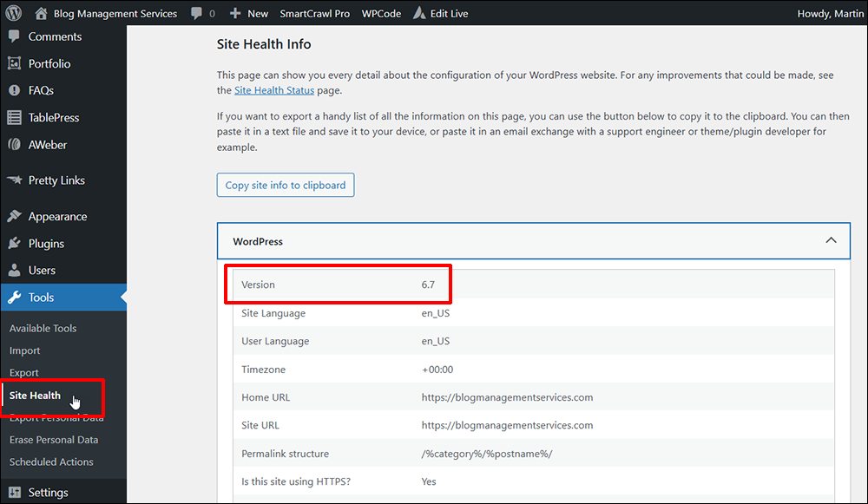Open the WordPress logo menu
The image size is (868, 504).
pyautogui.click(x=11, y=12)
